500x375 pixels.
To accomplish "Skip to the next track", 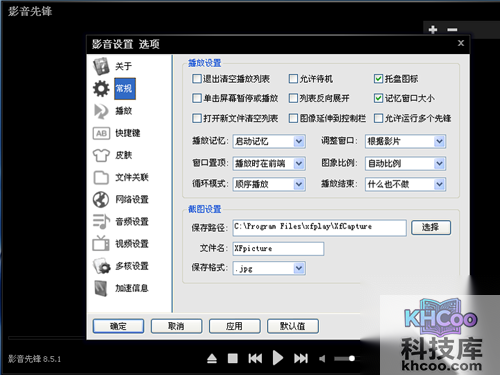I will coord(301,359).
